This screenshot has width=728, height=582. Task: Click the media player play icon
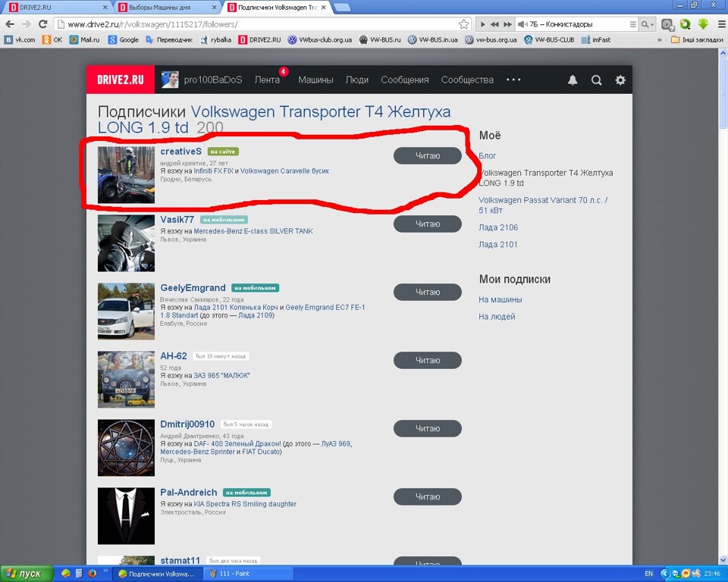coord(483,24)
